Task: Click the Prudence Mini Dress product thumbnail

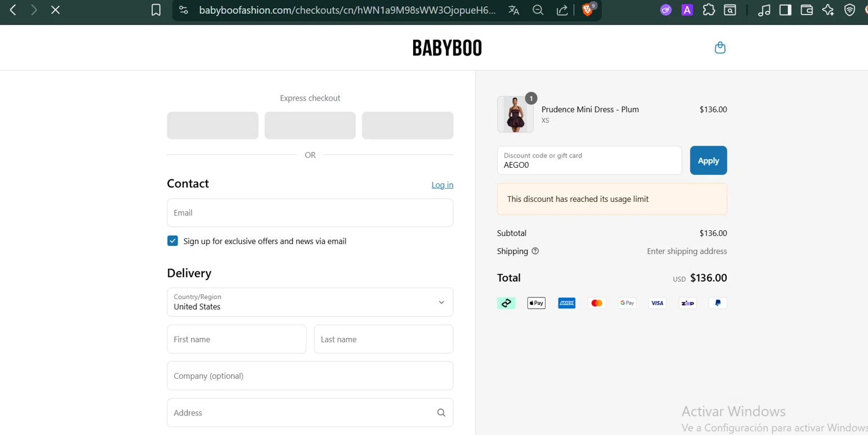Action: point(515,115)
